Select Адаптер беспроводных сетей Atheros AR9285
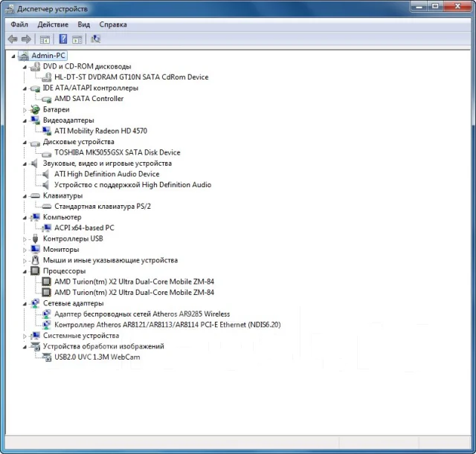This screenshot has height=454, width=476. point(142,314)
